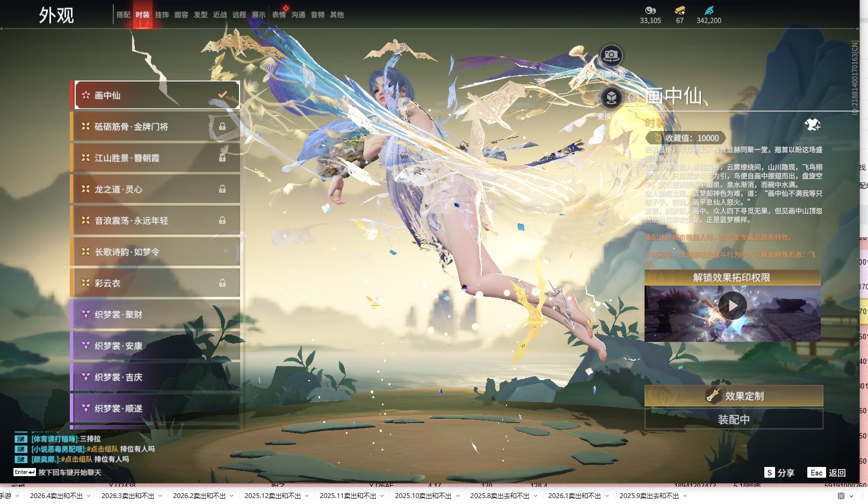Click the info icon beside 画中仙 title
Image resolution: width=868 pixels, height=504 pixels.
point(634,97)
